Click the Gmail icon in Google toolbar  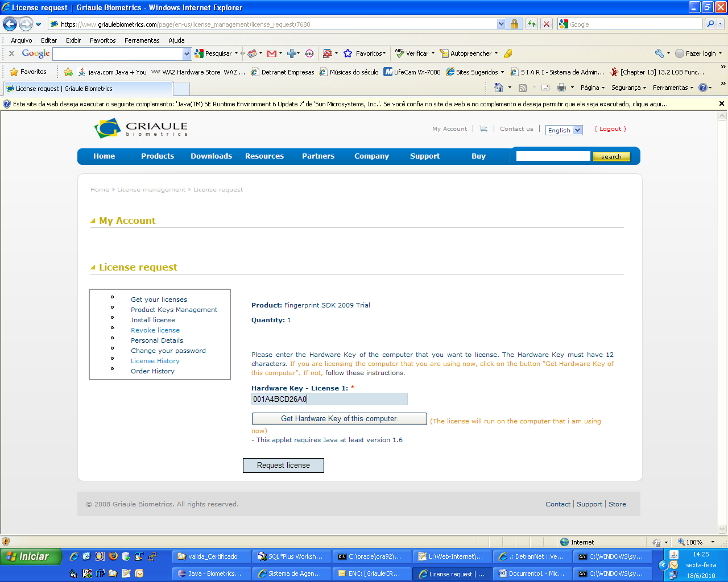click(272, 53)
